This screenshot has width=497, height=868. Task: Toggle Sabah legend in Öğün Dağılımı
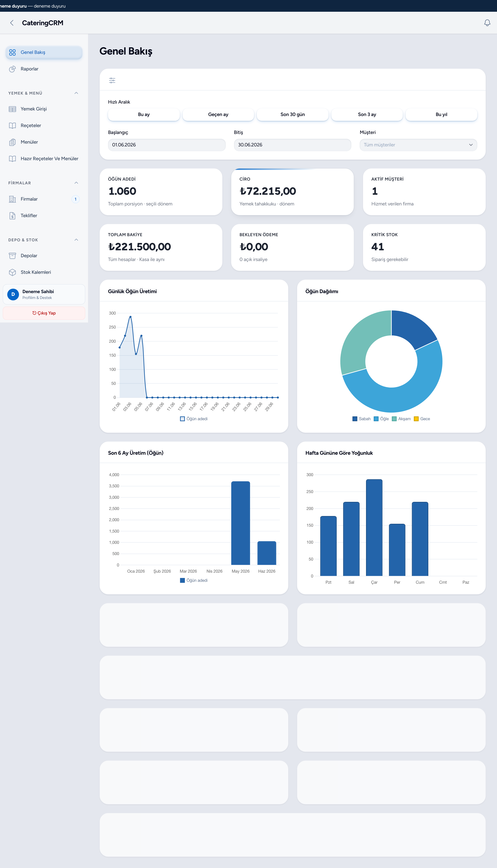362,419
